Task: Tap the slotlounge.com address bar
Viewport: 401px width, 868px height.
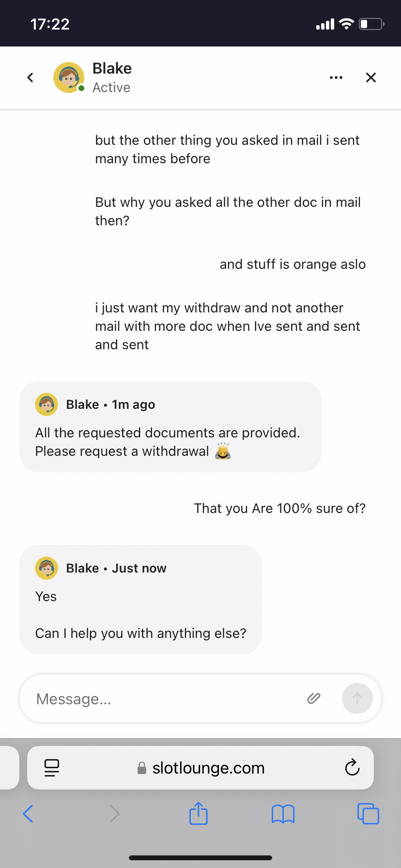Action: click(208, 768)
